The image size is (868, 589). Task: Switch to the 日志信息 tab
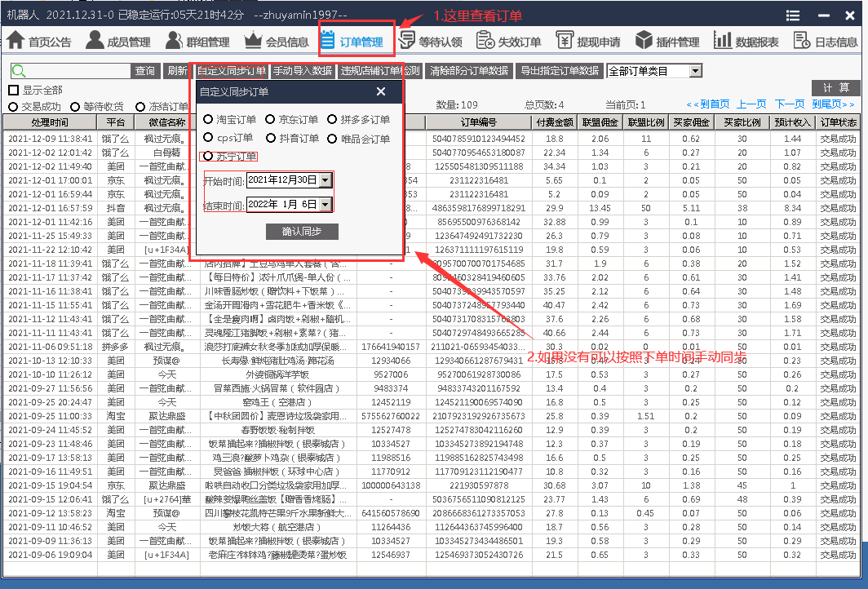[826, 42]
